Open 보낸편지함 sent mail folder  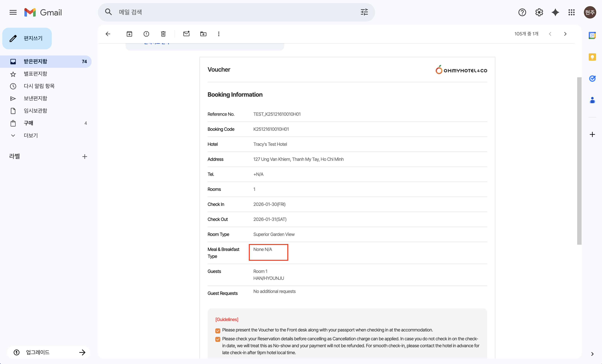(x=35, y=98)
